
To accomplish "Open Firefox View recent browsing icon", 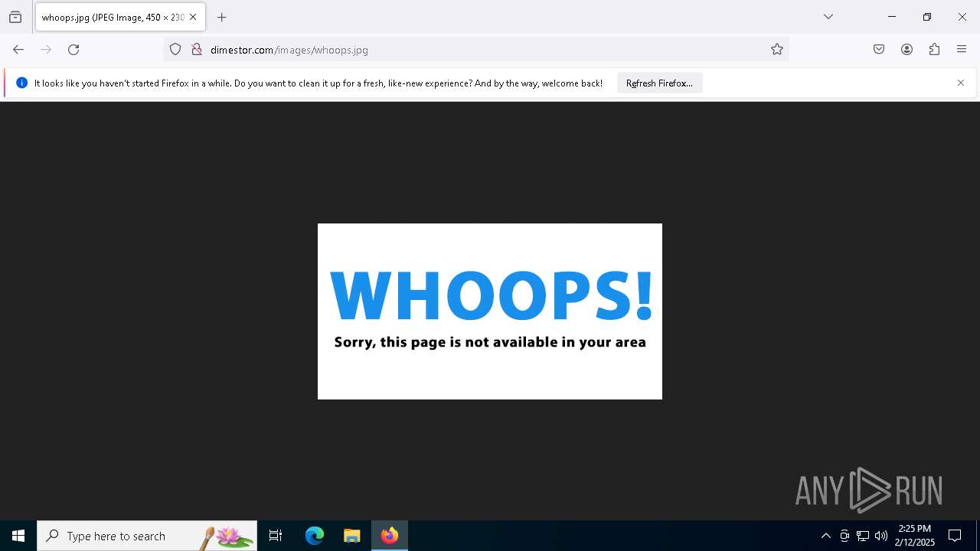I will coord(15,17).
